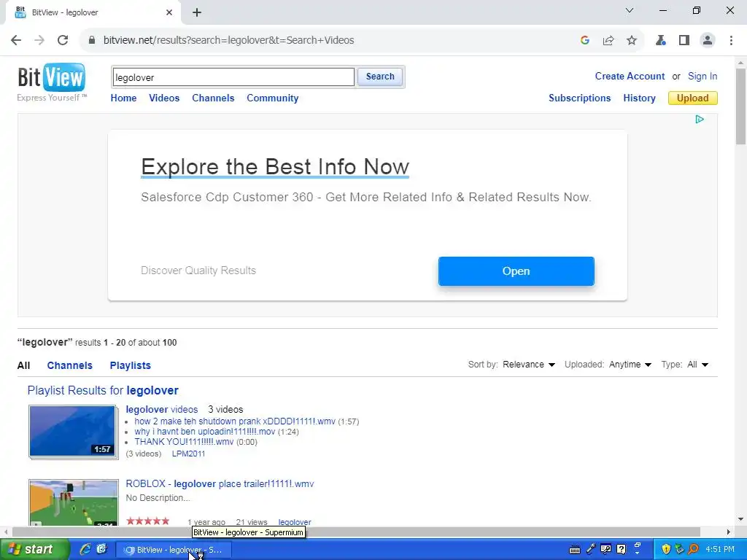Click the language bar help icon
Viewport: 747px width, 560px height.
click(622, 549)
